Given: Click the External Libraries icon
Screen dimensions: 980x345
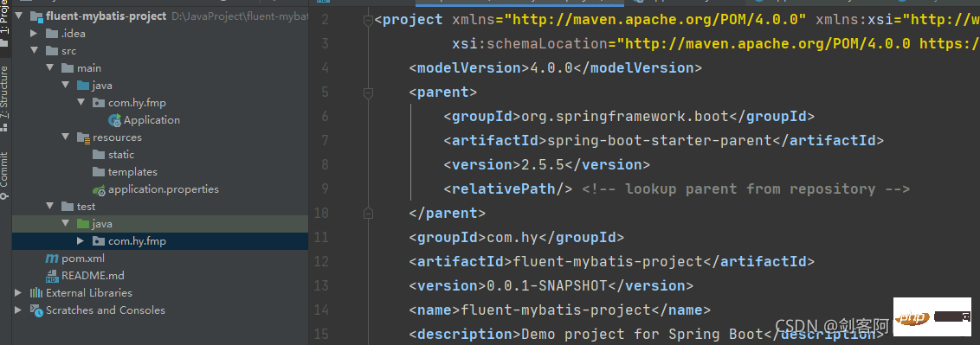Looking at the screenshot, I should pos(36,292).
